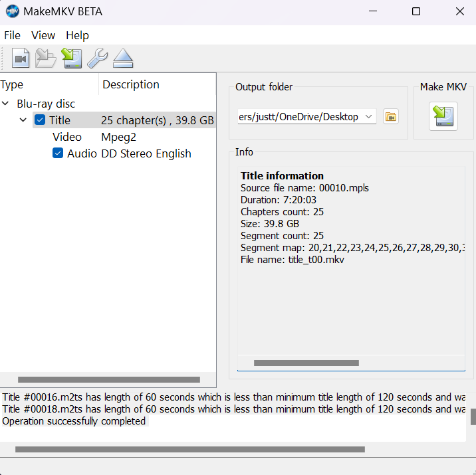Open the output folder path dropdown
The width and height of the screenshot is (476, 475).
369,116
